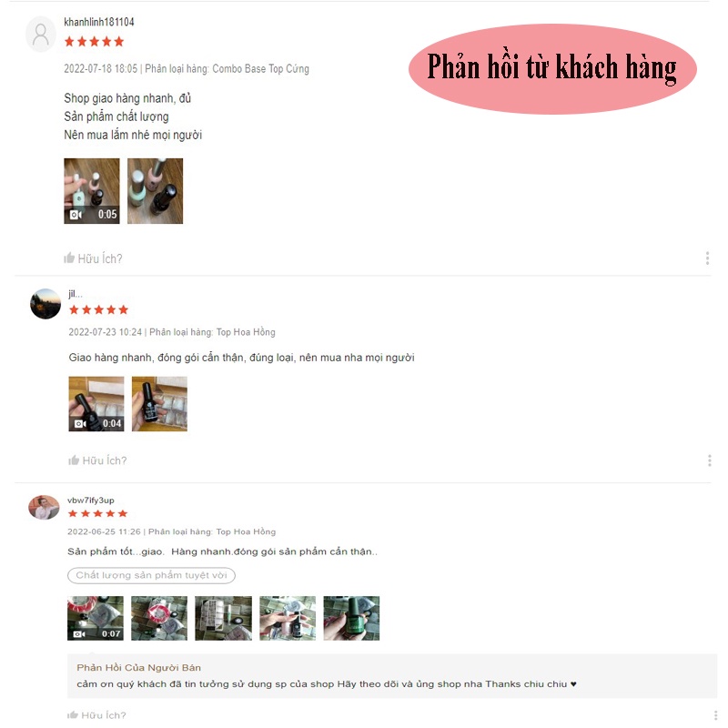Open more options for khanhlinh181104's review

pyautogui.click(x=707, y=258)
